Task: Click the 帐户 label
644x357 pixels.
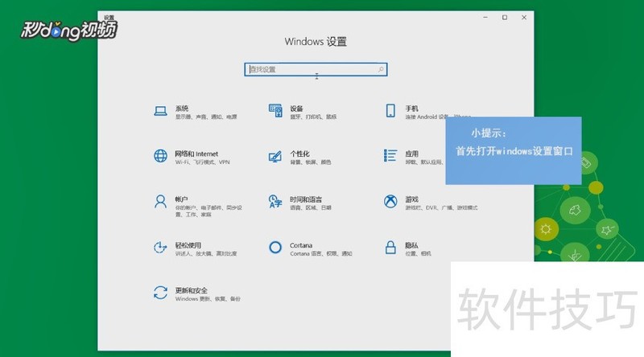Action: tap(182, 199)
